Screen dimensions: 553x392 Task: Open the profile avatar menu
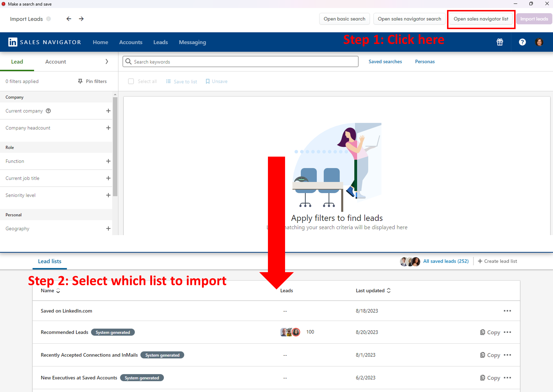point(539,42)
